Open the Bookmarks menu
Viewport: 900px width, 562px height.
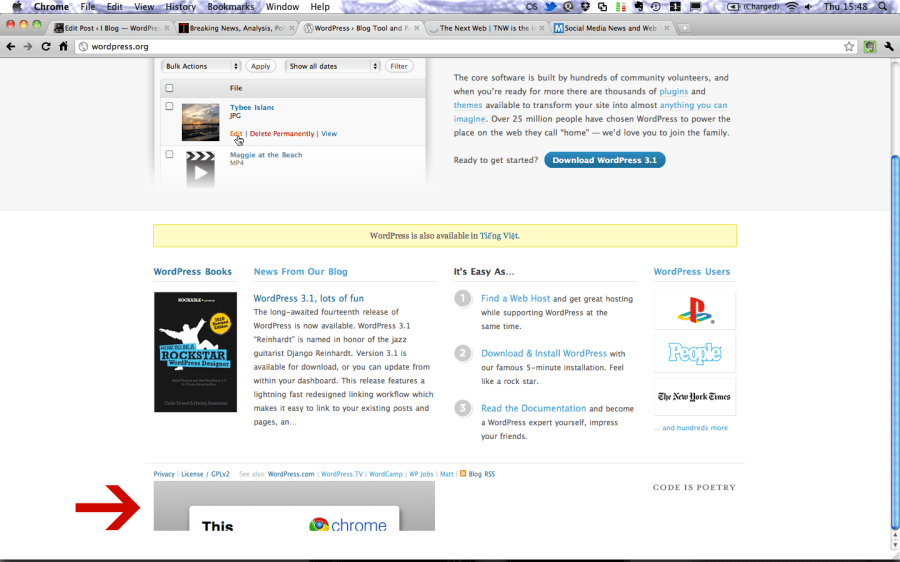point(231,7)
